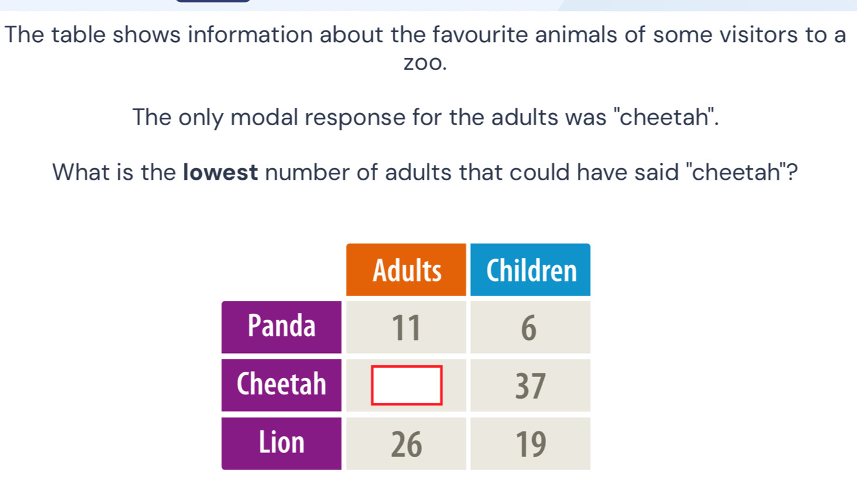Screen dimensions: 857x504
Task: Select the cell showing 37 Cheetah children
Action: (x=530, y=386)
